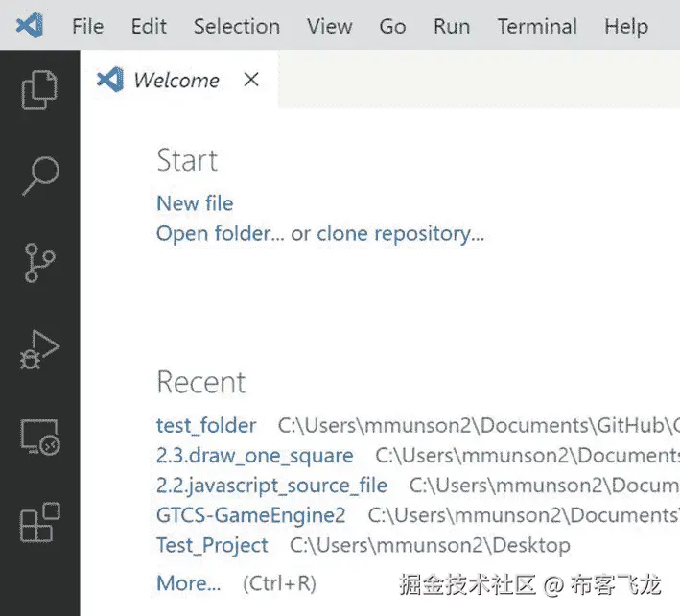The image size is (680, 616).
Task: Click the (Ctrl+R) shortcut hint
Action: tap(279, 583)
